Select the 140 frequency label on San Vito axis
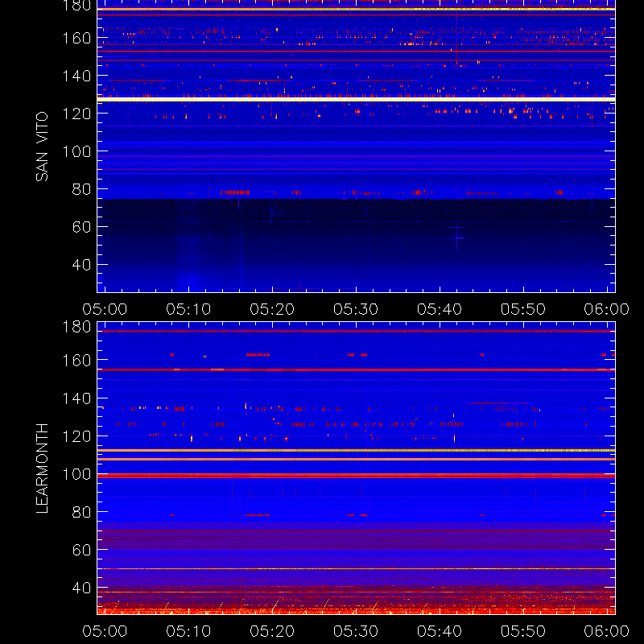644x644 pixels. point(76,76)
